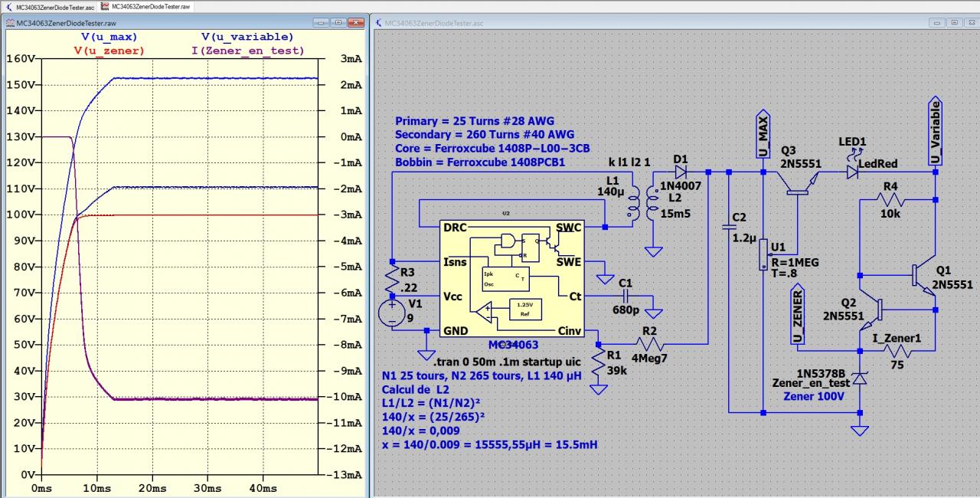Click the 'Core = Ferroxcube 1408P-L00-3CB' comment

click(492, 149)
